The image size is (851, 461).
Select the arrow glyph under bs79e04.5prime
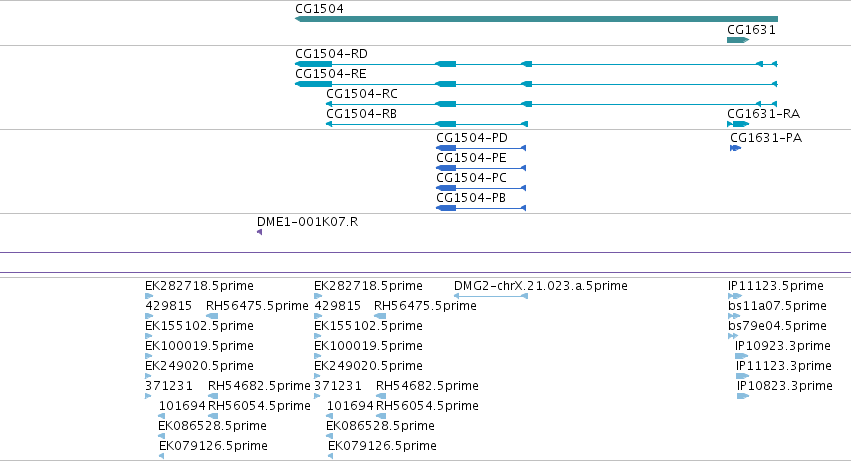[x=733, y=336]
